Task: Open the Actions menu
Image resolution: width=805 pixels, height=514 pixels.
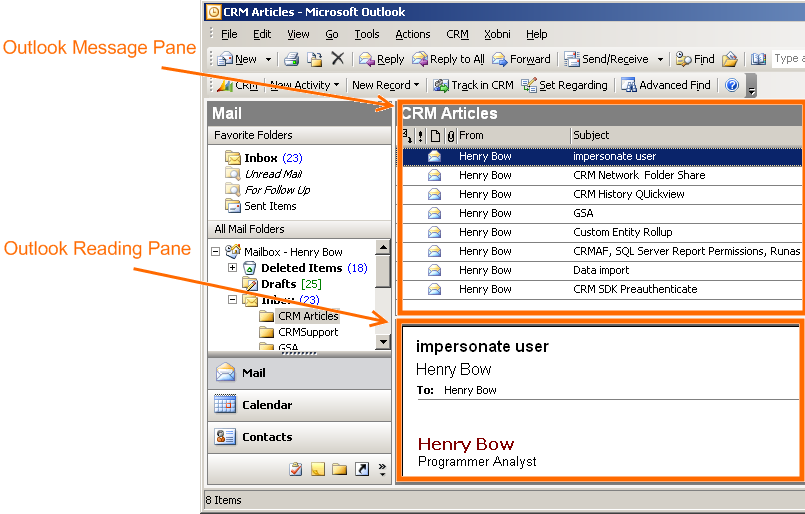Action: (x=413, y=34)
